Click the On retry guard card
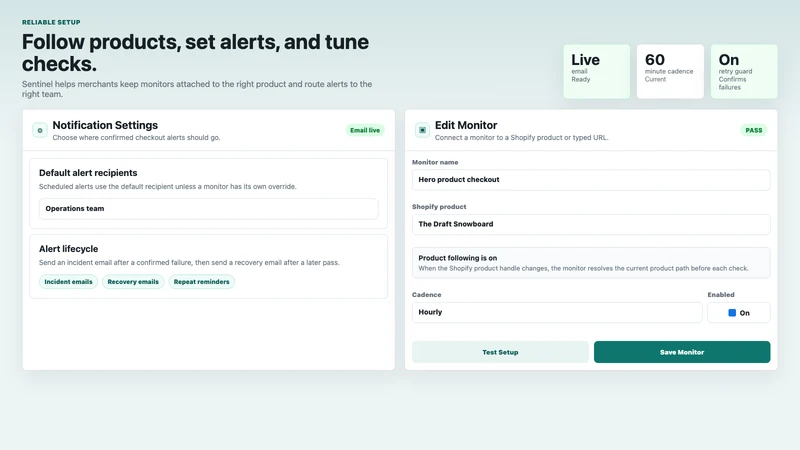800x450 pixels. tap(744, 71)
